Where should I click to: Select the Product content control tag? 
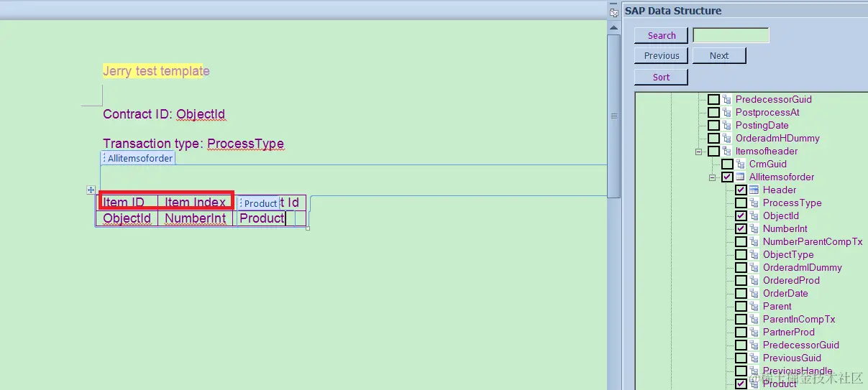(259, 203)
